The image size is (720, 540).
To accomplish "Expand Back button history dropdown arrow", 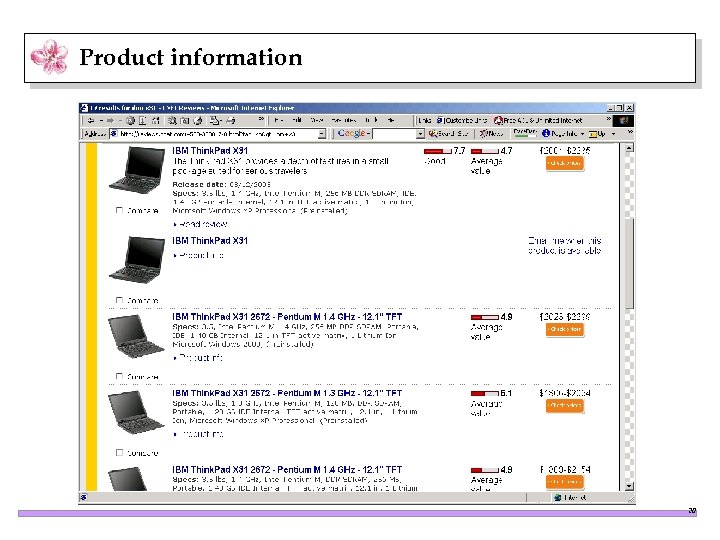I will [101, 121].
